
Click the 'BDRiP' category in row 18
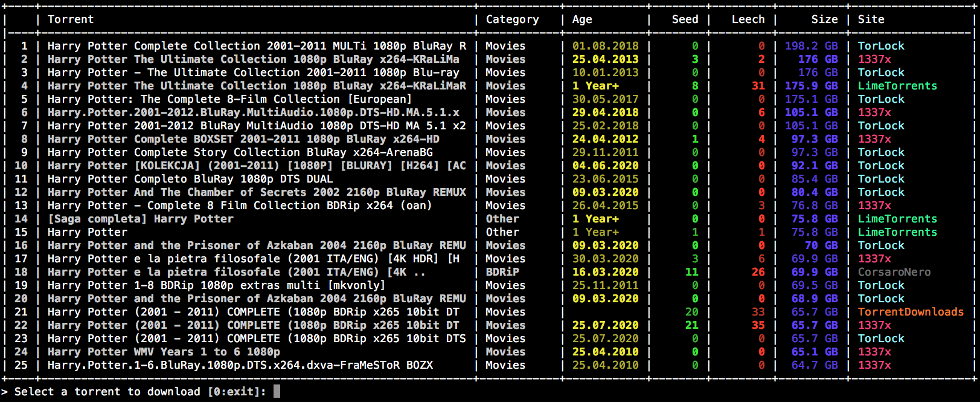click(x=502, y=272)
